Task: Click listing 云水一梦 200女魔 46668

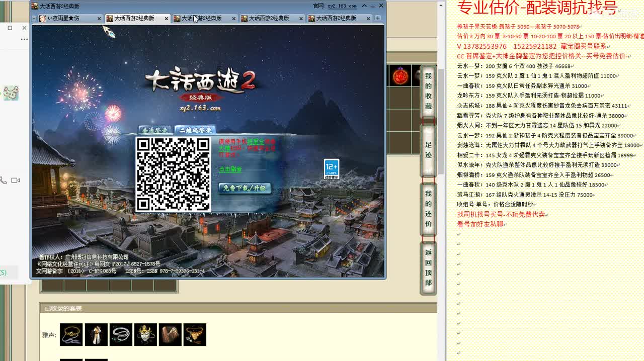Action: pos(514,66)
